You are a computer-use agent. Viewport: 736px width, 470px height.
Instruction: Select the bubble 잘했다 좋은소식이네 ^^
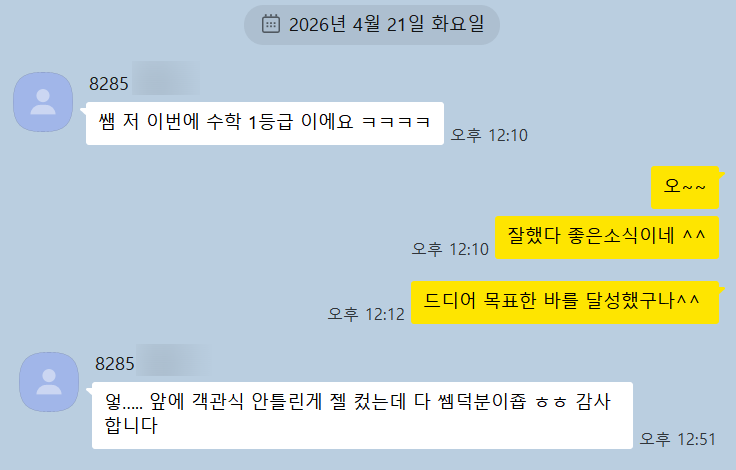607,238
